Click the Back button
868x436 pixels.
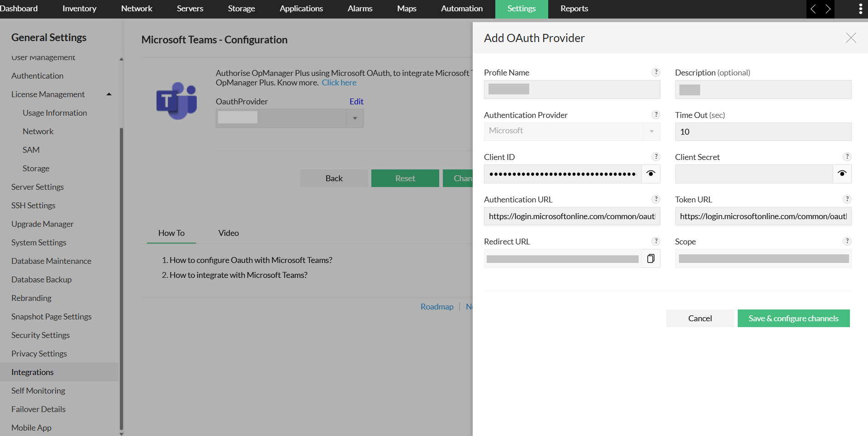334,178
